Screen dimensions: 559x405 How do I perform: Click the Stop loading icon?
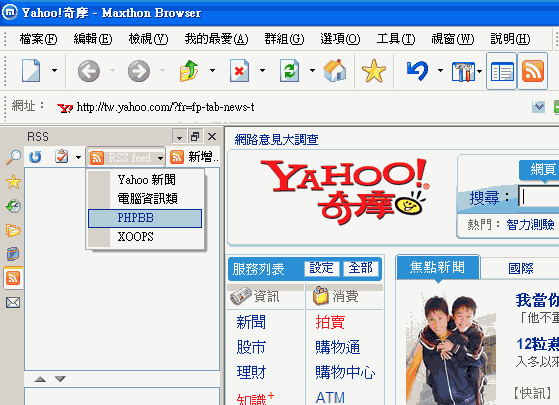[239, 71]
